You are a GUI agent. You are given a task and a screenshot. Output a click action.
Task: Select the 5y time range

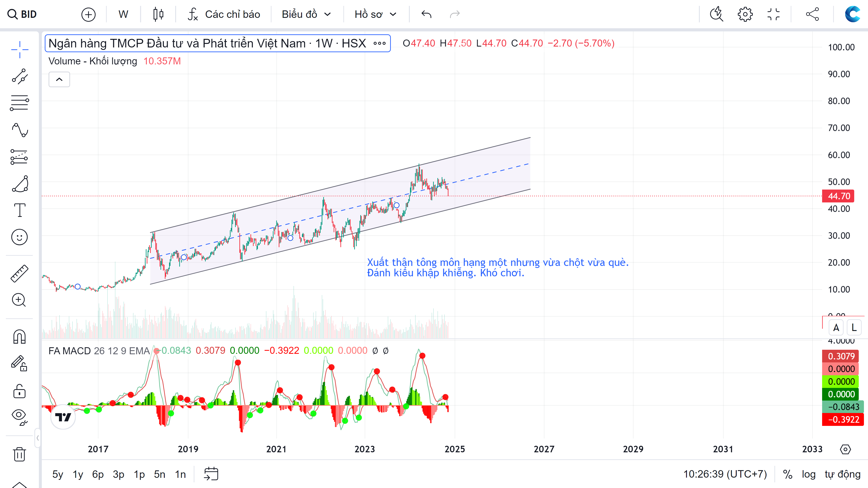tap(58, 474)
